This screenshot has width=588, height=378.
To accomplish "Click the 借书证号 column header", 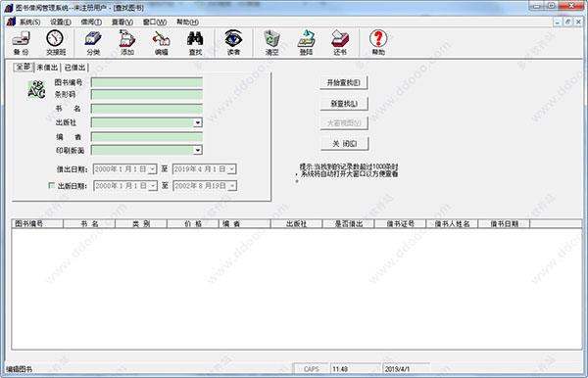I will click(x=400, y=223).
